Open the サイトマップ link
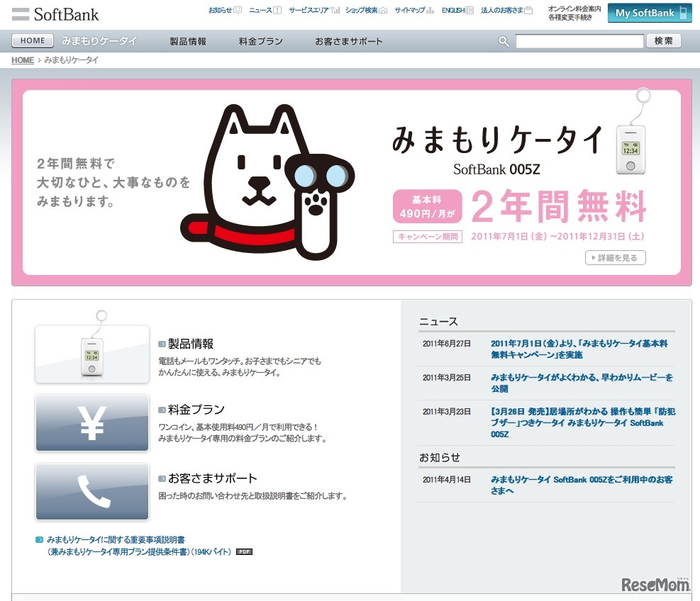 point(410,10)
